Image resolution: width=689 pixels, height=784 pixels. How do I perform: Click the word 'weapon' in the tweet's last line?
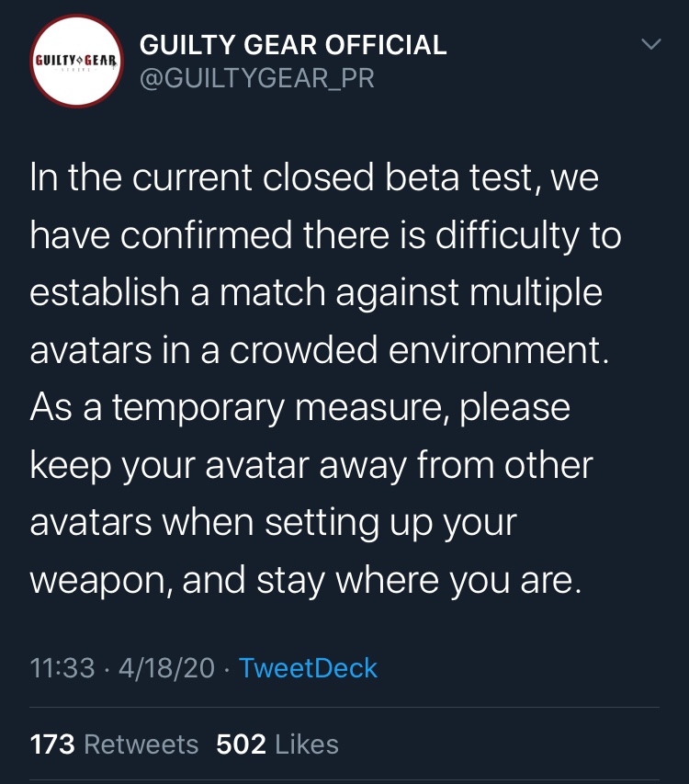pos(101,581)
